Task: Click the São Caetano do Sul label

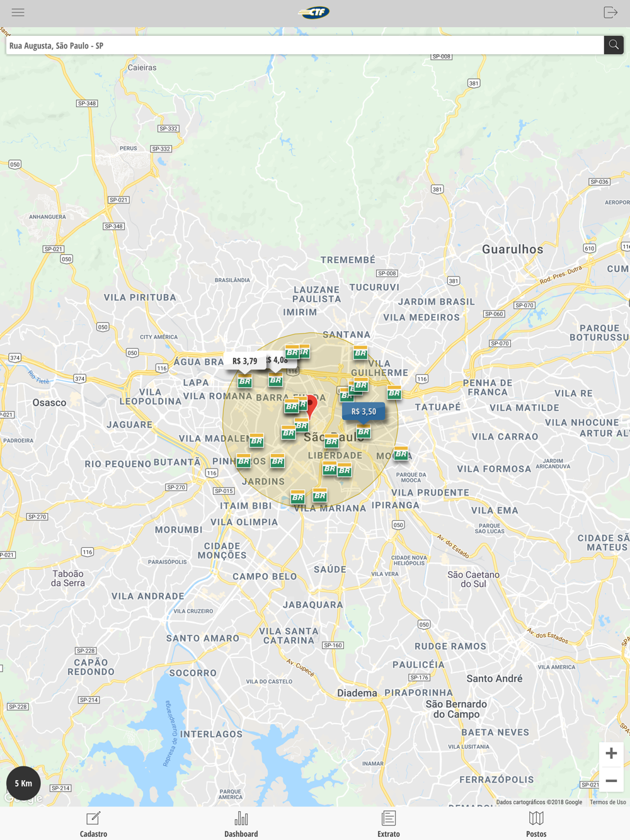Action: (473, 579)
